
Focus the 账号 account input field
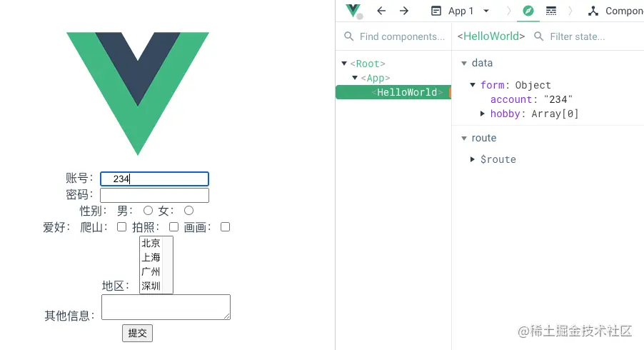154,179
